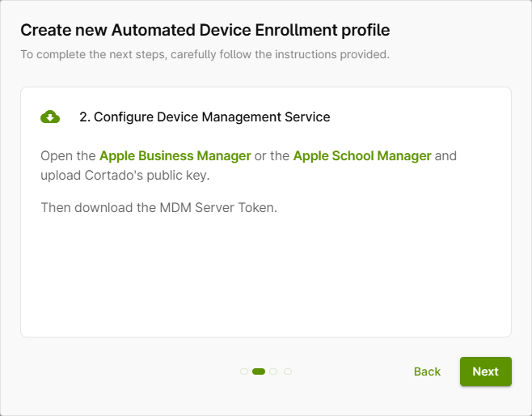Click the subtitle about carefully following instructions
This screenshot has width=532, height=416.
click(x=205, y=54)
